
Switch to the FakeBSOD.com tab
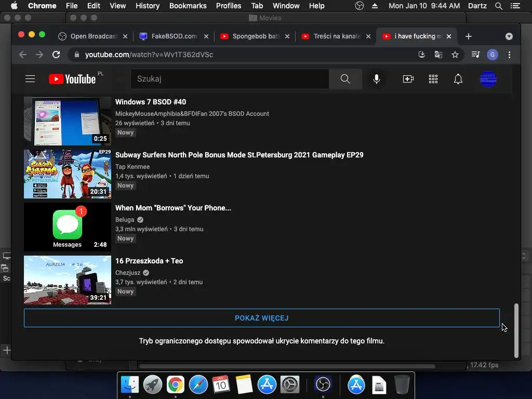[174, 36]
